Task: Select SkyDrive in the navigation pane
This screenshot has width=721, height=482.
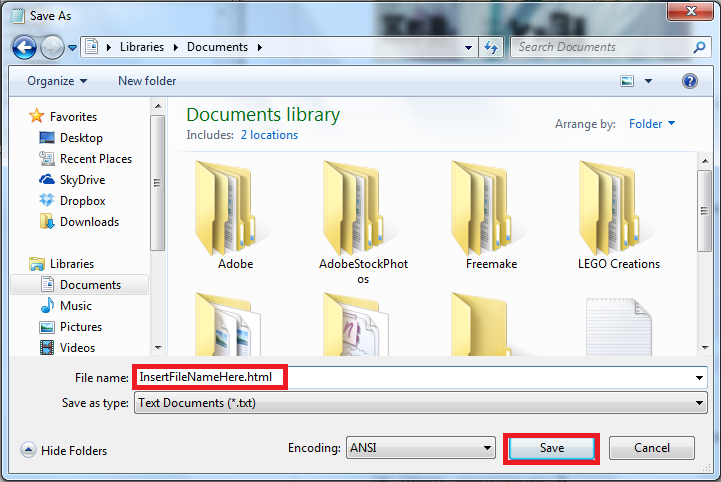Action: tap(82, 180)
